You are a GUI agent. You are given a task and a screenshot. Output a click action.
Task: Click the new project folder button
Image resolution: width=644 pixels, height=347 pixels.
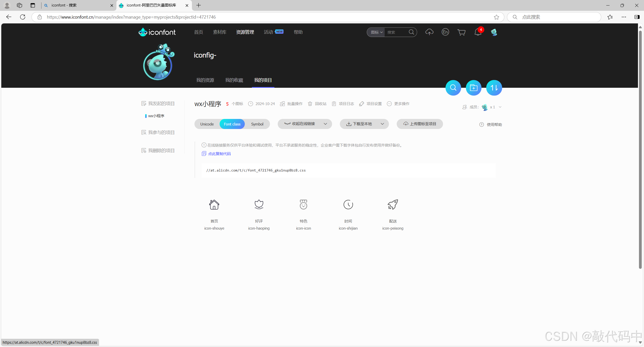473,88
